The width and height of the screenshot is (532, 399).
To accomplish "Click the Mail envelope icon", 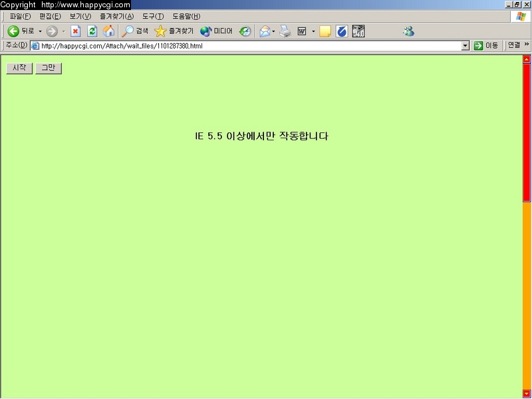I will coord(265,31).
